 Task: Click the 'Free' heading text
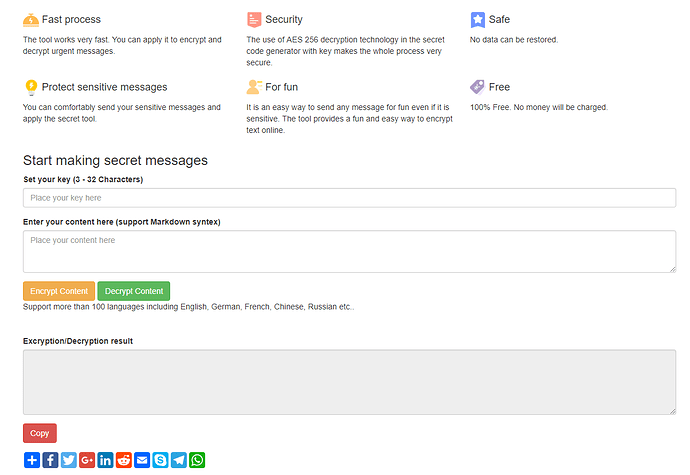click(x=499, y=87)
